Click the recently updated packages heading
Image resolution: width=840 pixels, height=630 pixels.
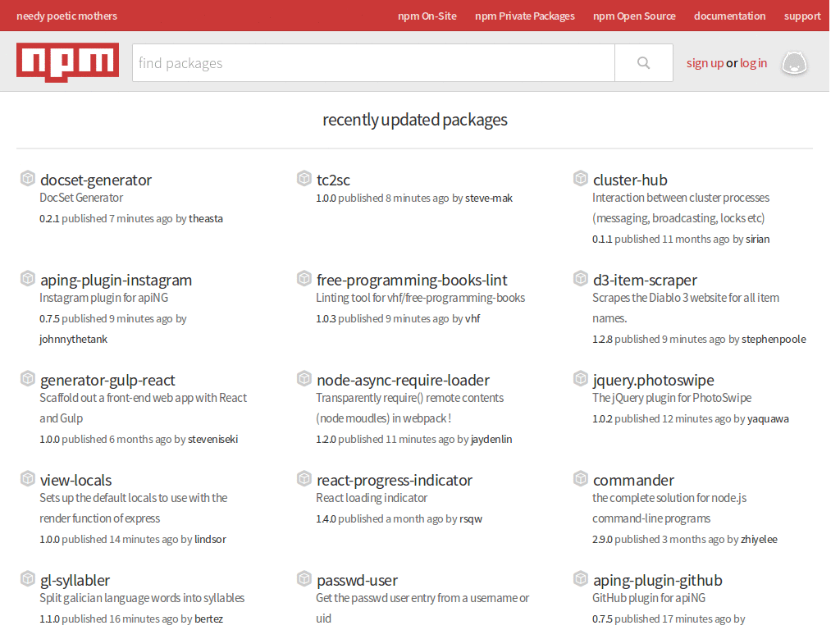[x=414, y=120]
